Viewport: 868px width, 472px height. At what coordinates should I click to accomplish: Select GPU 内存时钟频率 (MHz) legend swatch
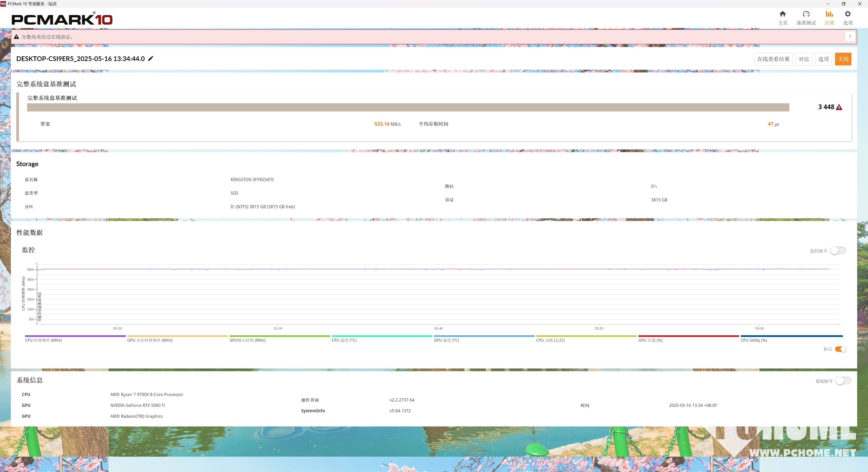pos(178,336)
